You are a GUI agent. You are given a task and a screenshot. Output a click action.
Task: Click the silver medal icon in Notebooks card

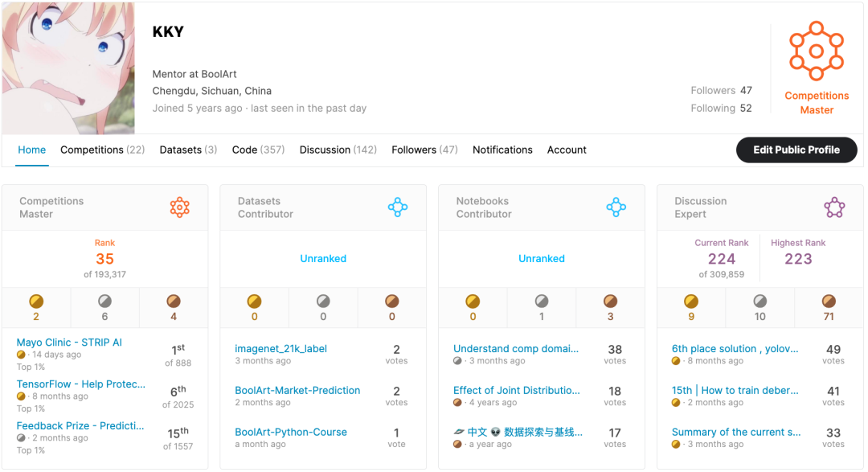tap(542, 301)
